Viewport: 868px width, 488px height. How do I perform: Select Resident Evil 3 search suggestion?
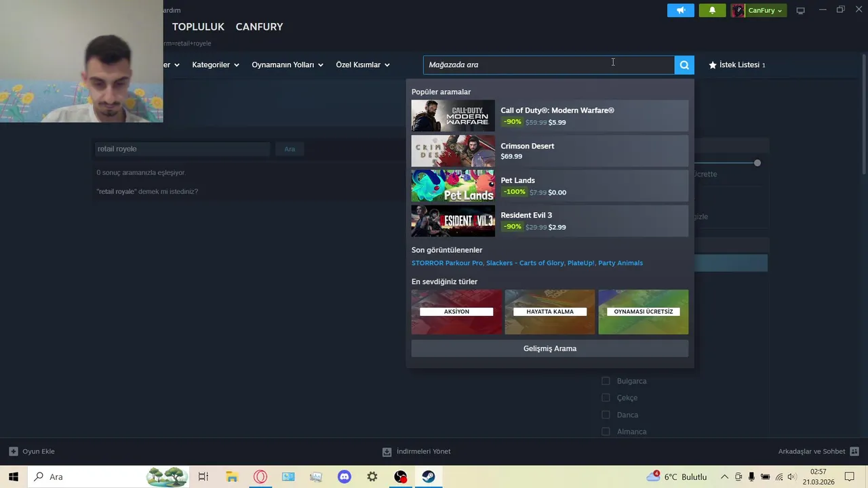coord(549,221)
